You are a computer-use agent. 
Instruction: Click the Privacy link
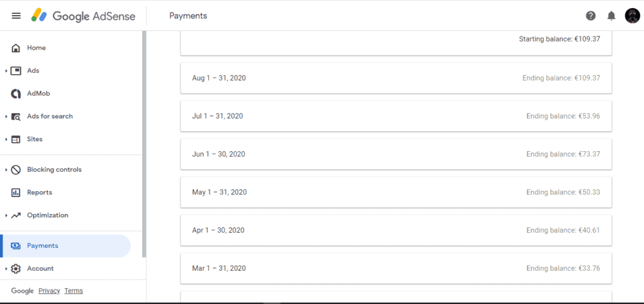coord(49,291)
